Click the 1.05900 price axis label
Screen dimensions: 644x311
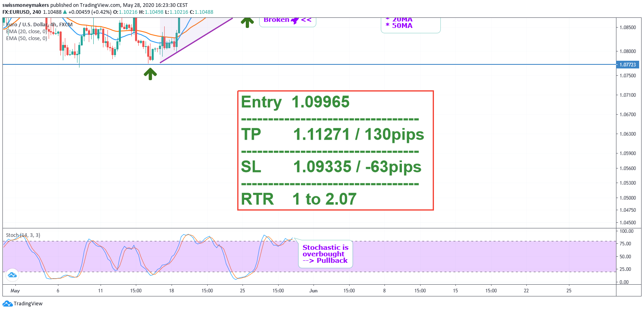(x=628, y=153)
